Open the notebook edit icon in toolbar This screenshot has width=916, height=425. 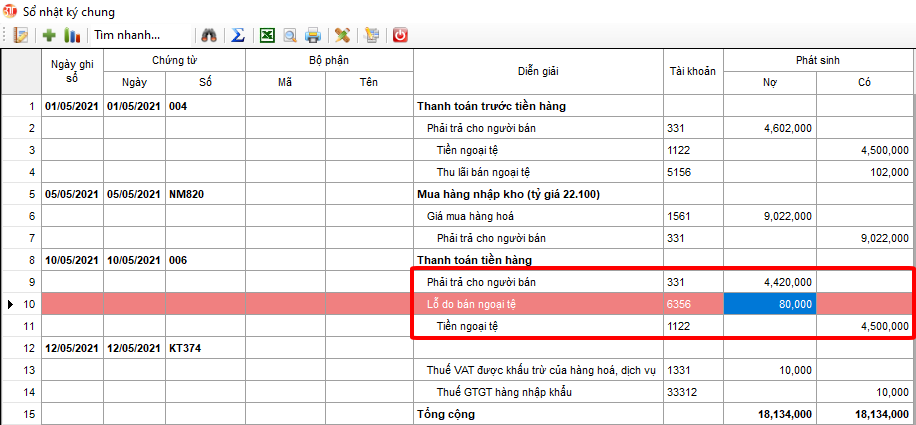point(21,36)
